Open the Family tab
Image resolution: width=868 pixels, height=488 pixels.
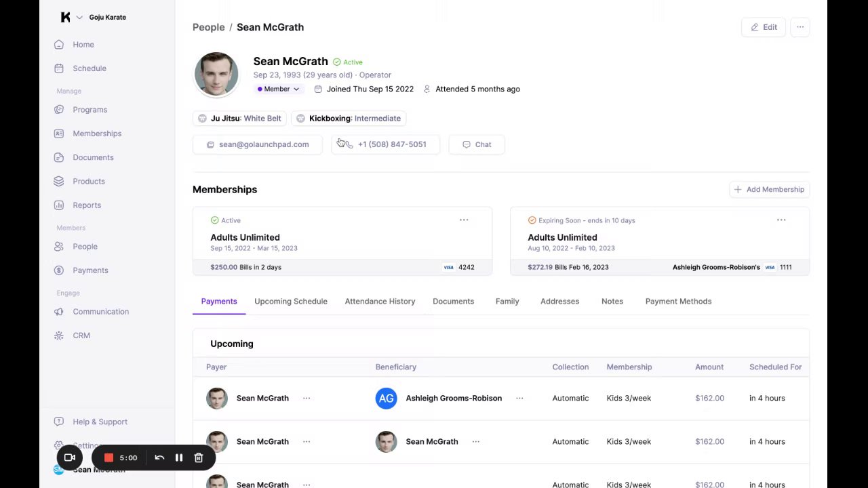(x=507, y=302)
